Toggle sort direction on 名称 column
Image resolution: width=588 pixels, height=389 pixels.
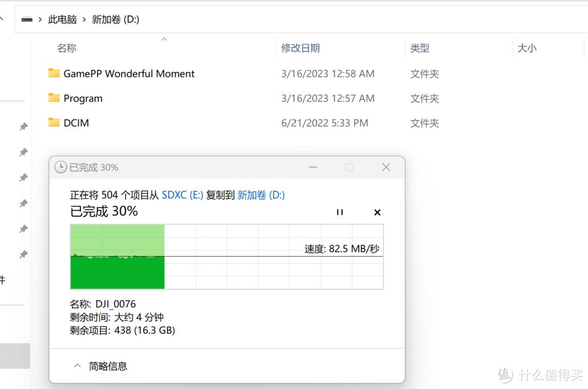[x=66, y=48]
